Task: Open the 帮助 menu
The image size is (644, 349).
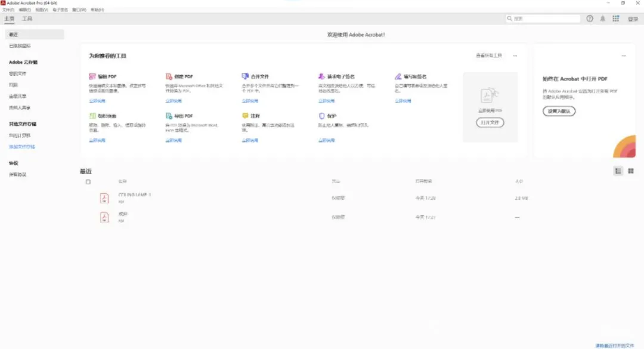Action: coord(97,10)
